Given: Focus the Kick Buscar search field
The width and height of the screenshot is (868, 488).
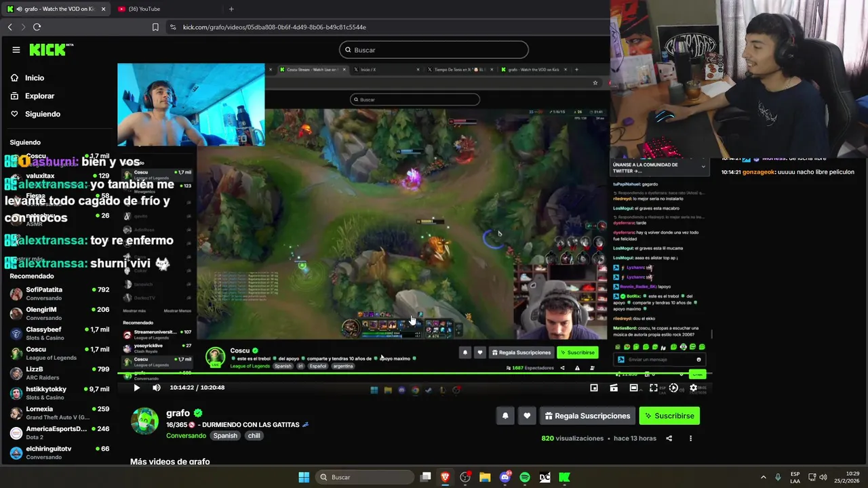Looking at the screenshot, I should pyautogui.click(x=434, y=49).
